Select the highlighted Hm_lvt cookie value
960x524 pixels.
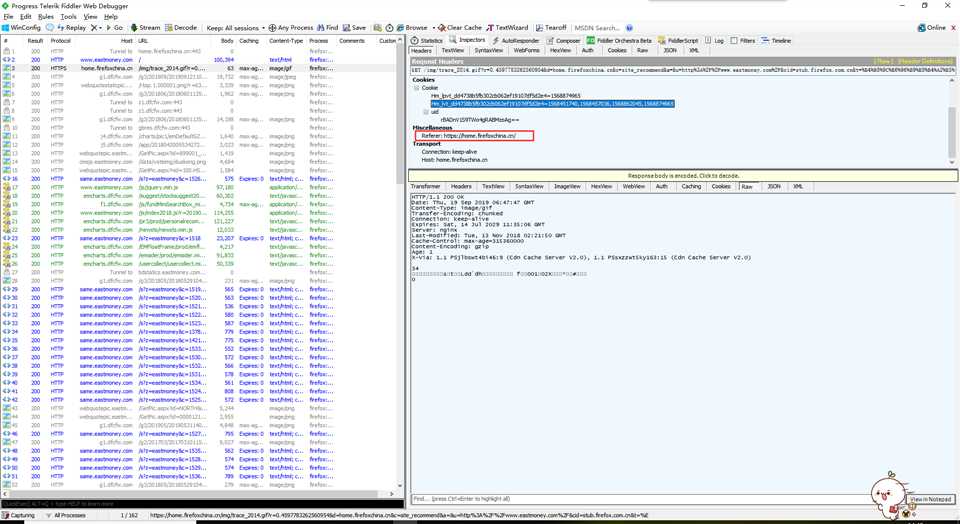pyautogui.click(x=552, y=104)
